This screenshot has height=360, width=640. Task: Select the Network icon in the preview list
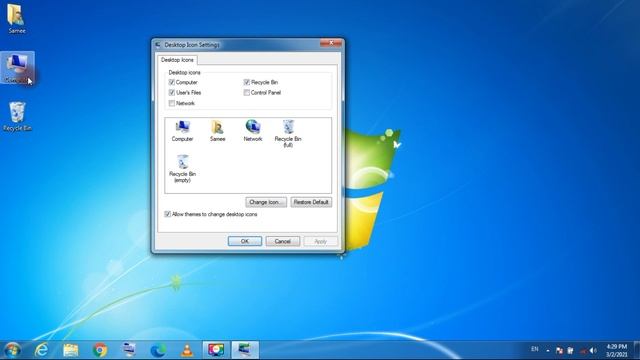253,131
